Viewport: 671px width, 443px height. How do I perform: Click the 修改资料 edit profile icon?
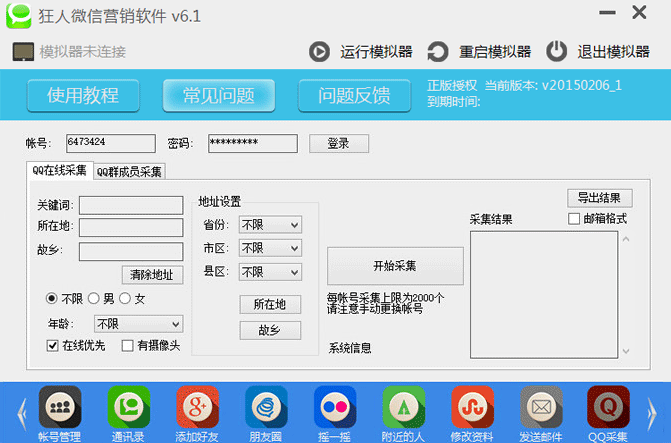[472, 407]
